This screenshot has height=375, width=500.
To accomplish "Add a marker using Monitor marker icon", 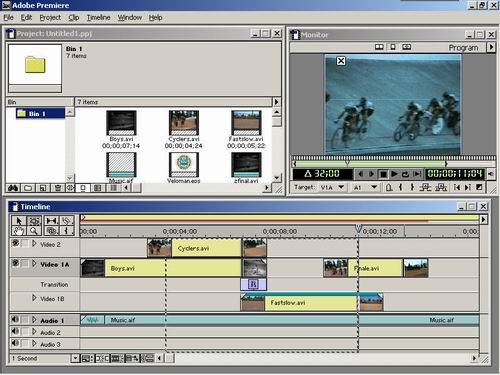I will tap(389, 187).
